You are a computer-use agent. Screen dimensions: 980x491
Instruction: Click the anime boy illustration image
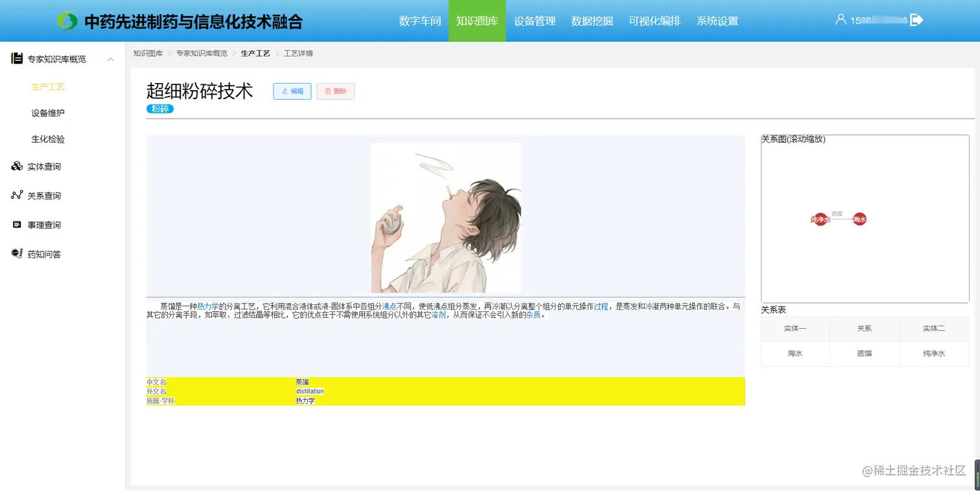(446, 218)
